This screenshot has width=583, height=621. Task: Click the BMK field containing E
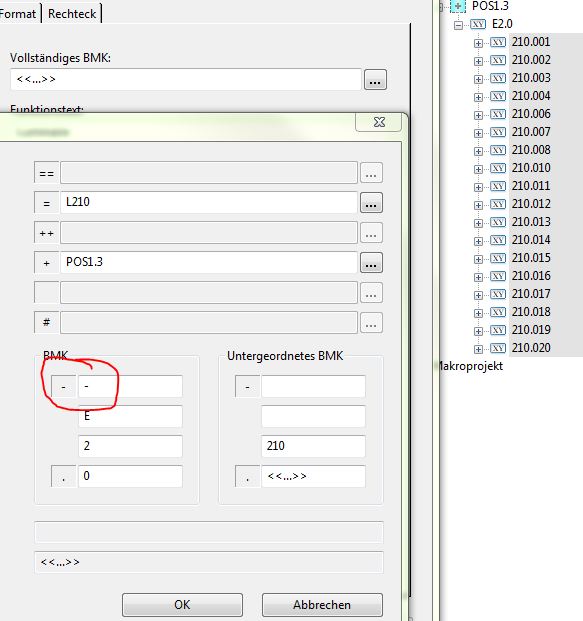pos(130,416)
